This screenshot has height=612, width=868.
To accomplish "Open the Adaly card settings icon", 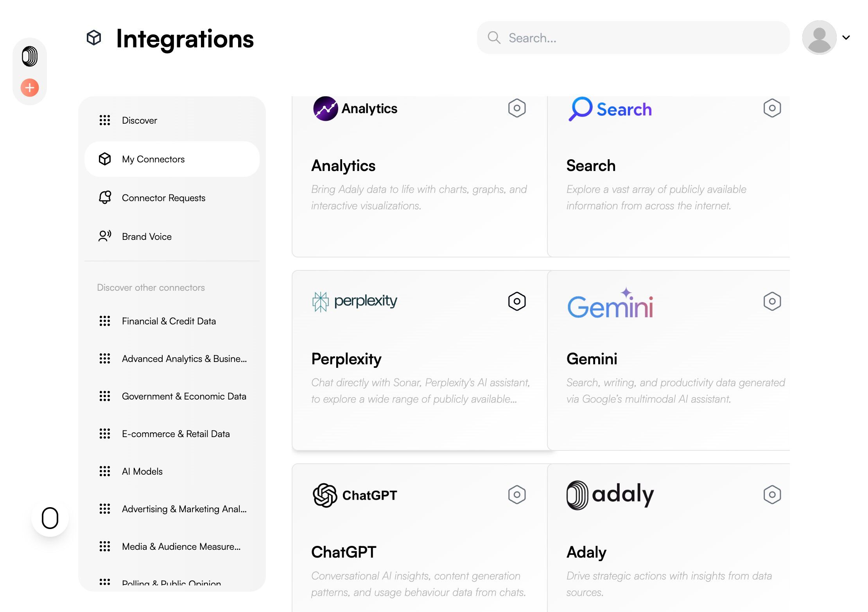I will [772, 495].
